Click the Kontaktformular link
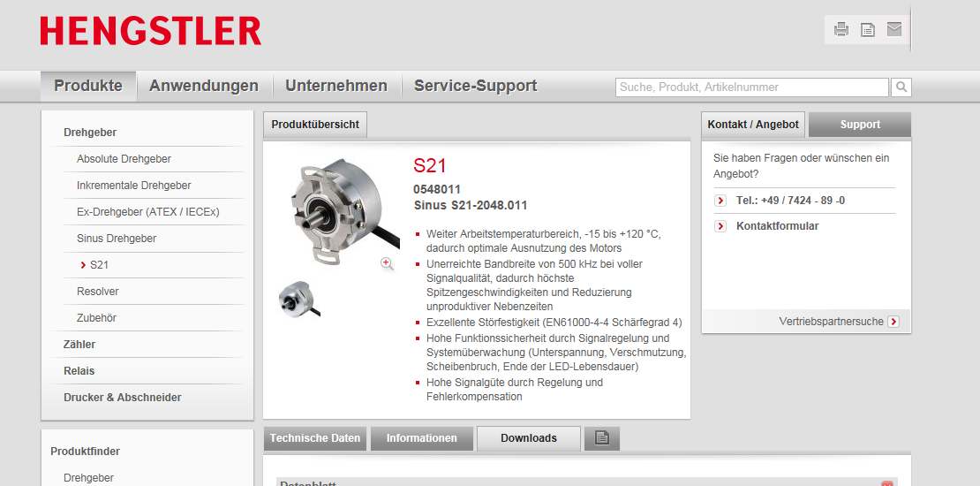Screen dimensions: 980x486 pos(777,226)
